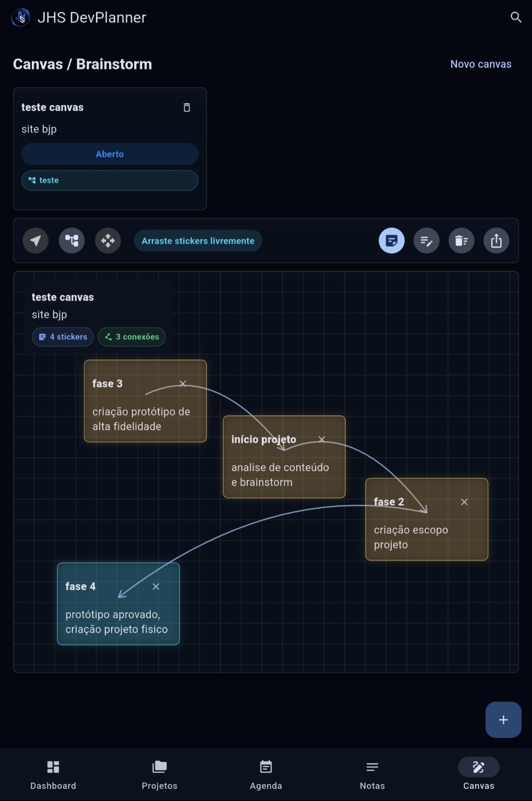Open the search magnifier icon
This screenshot has height=801, width=532.
click(x=515, y=17)
